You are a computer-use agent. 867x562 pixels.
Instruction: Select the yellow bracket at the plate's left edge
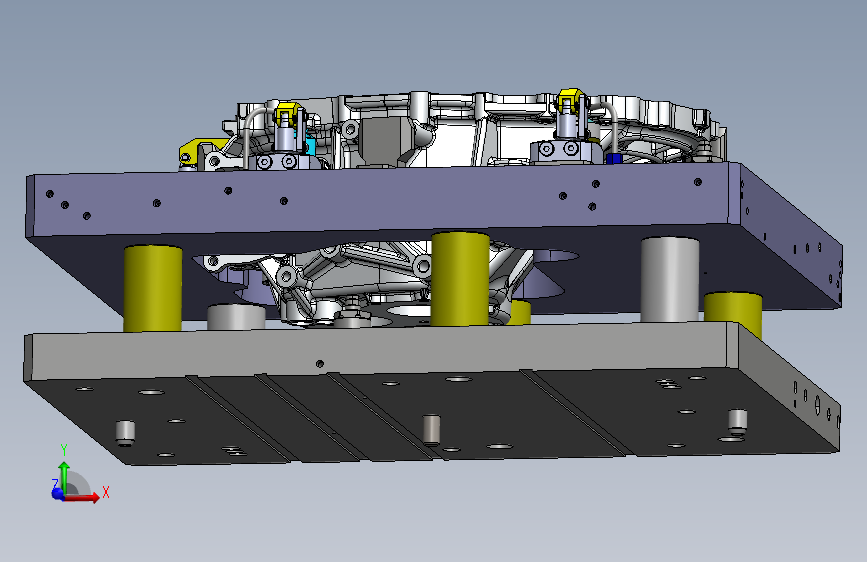(199, 150)
